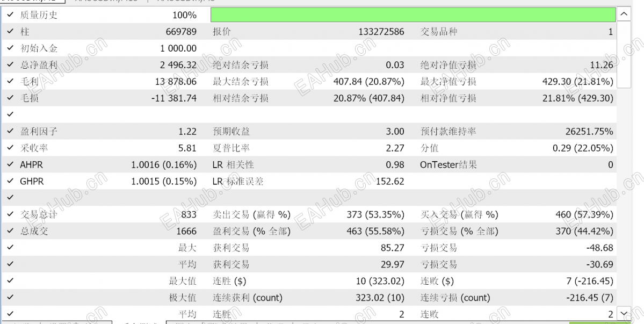Click the checkmark next to 交易总计
Viewport: 644px width, 324px height.
click(10, 214)
